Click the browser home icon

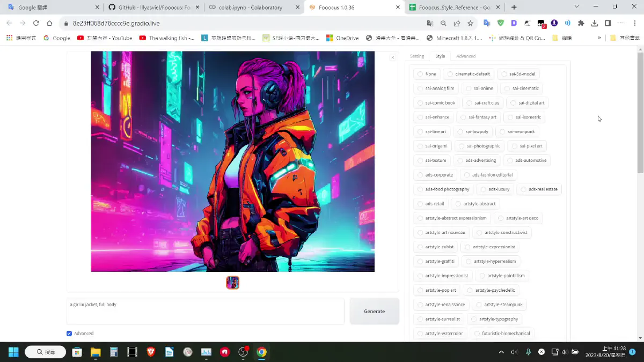pyautogui.click(x=49, y=23)
